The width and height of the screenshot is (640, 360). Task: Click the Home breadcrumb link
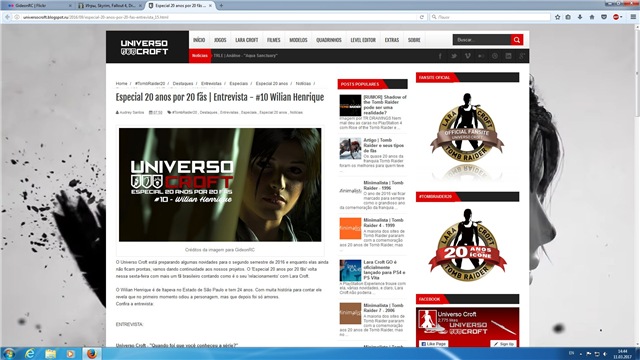click(x=121, y=83)
